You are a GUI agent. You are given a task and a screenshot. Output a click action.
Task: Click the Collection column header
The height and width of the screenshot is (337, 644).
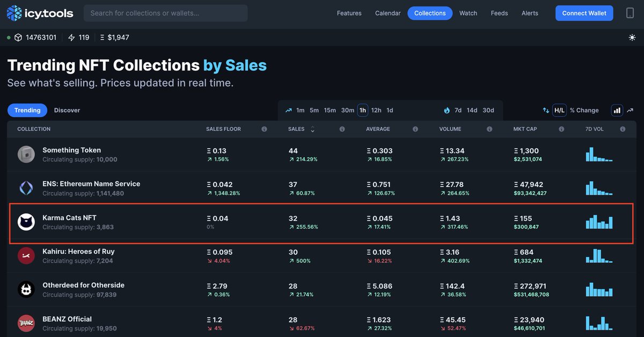tap(34, 129)
